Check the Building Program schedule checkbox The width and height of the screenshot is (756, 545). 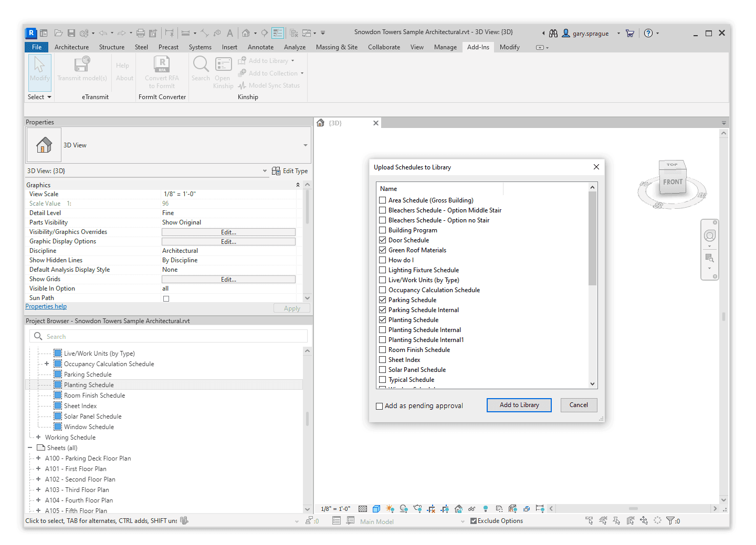pyautogui.click(x=383, y=230)
